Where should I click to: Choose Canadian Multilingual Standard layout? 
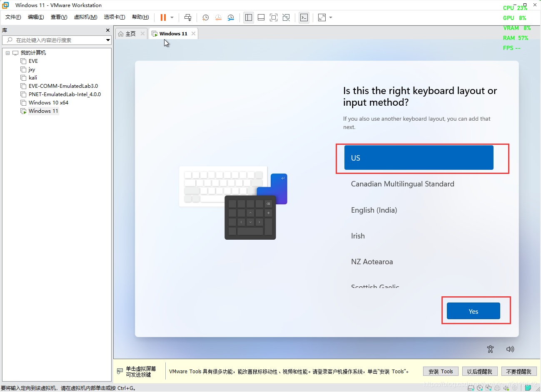point(419,184)
